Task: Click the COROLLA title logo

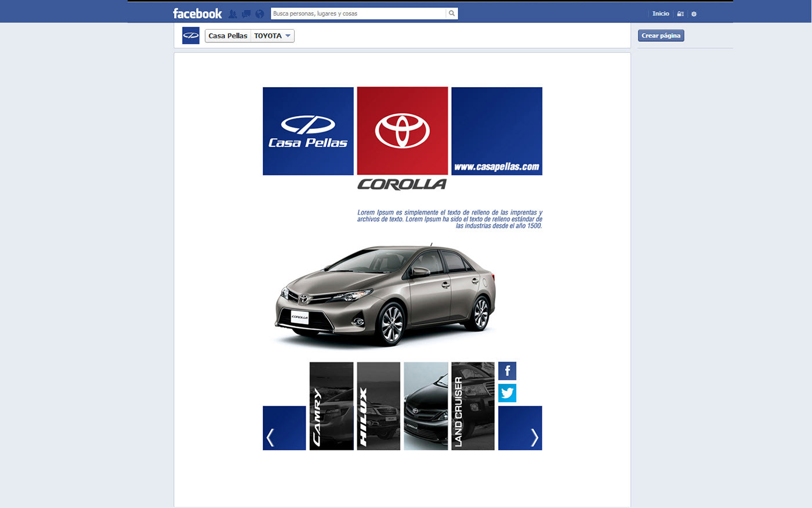Action: click(x=402, y=185)
